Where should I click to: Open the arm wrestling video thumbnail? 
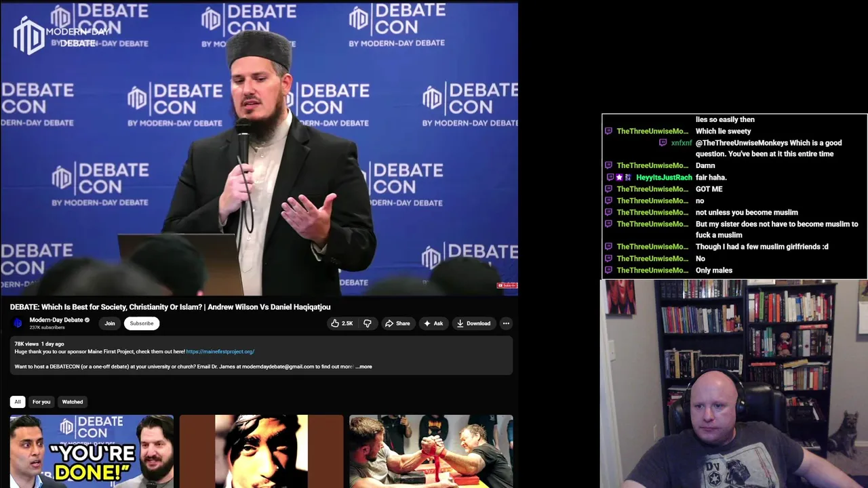pyautogui.click(x=431, y=451)
